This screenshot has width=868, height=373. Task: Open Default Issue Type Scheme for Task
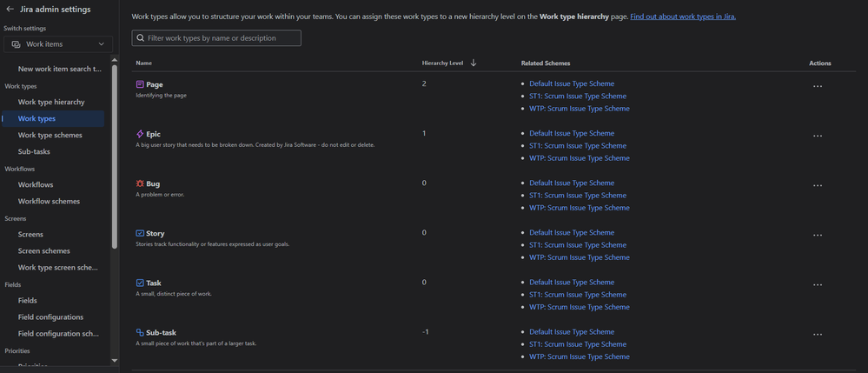point(572,282)
